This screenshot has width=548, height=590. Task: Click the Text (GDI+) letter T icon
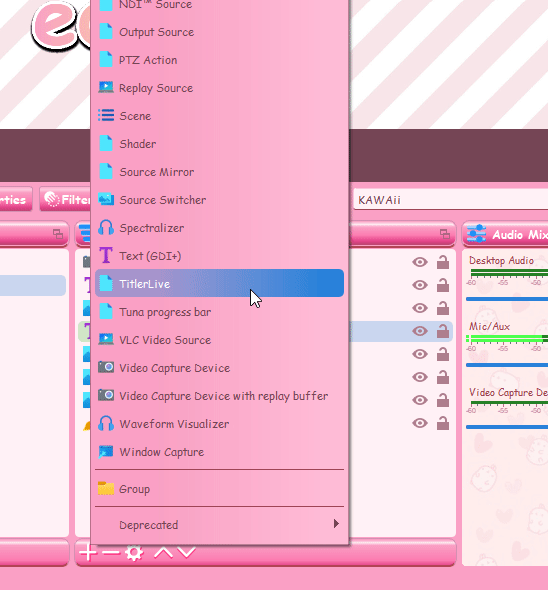[x=106, y=255]
